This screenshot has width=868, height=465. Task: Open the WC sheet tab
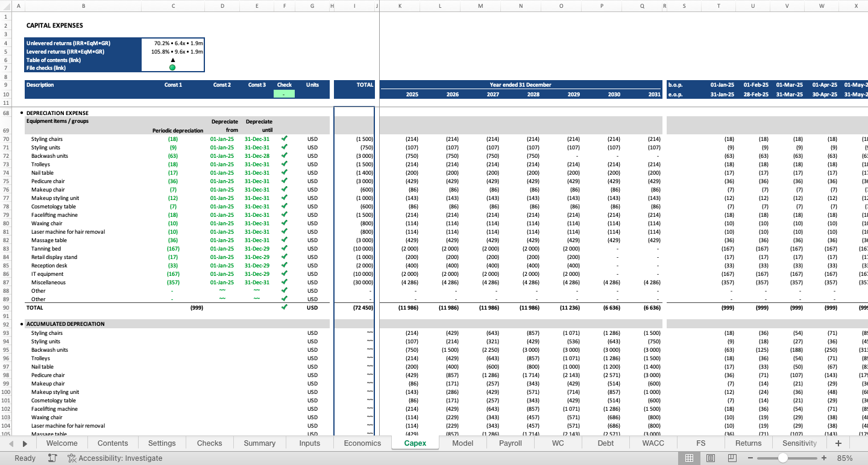(558, 443)
